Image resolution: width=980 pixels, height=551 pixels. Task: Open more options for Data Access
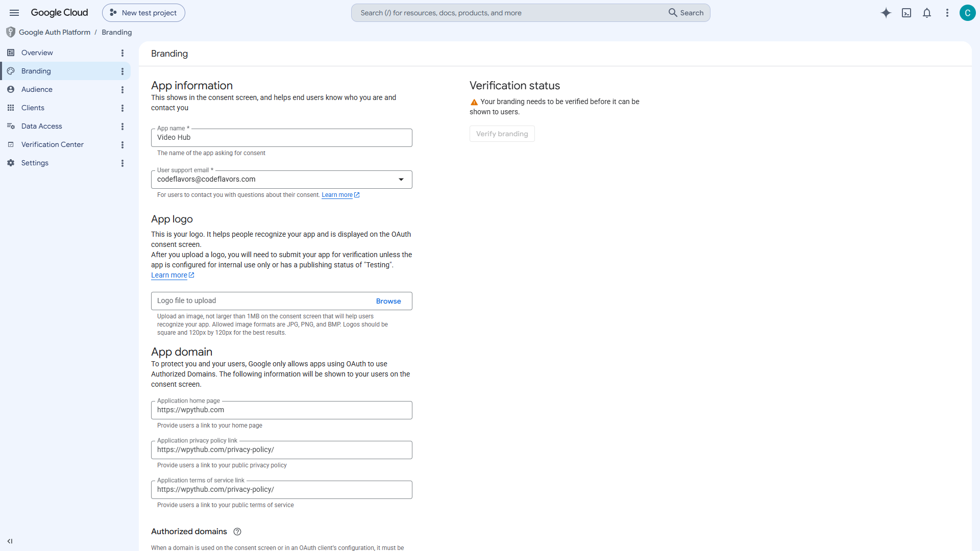click(122, 127)
